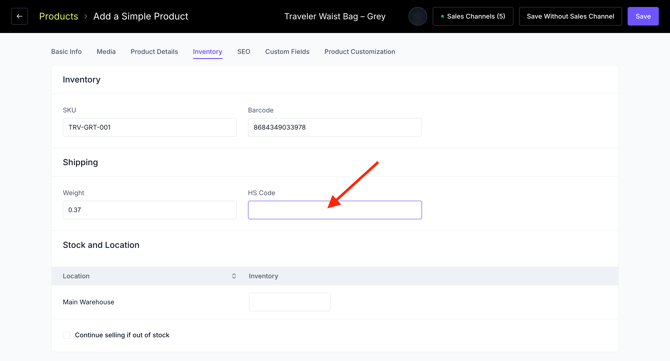Viewport: 670px width, 361px height.
Task: Focus the HS Code input field
Action: 335,210
